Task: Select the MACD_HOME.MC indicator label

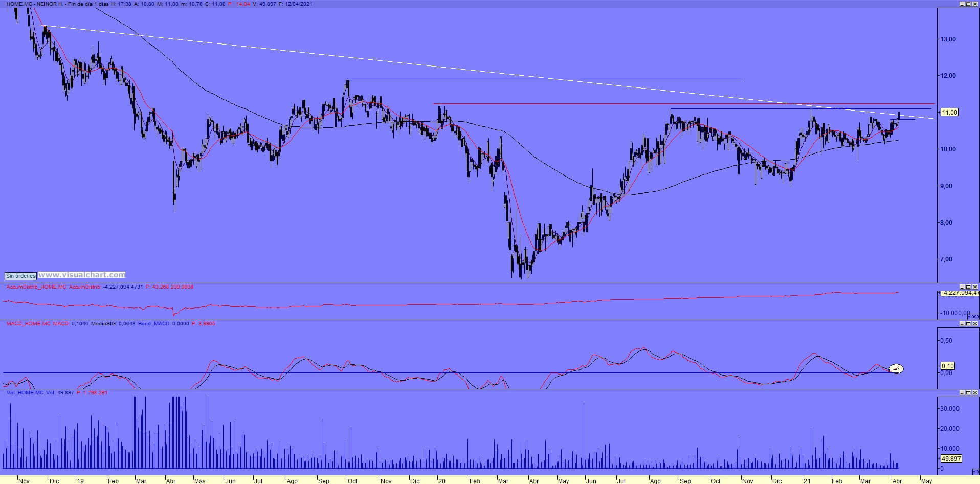Action: [x=28, y=324]
